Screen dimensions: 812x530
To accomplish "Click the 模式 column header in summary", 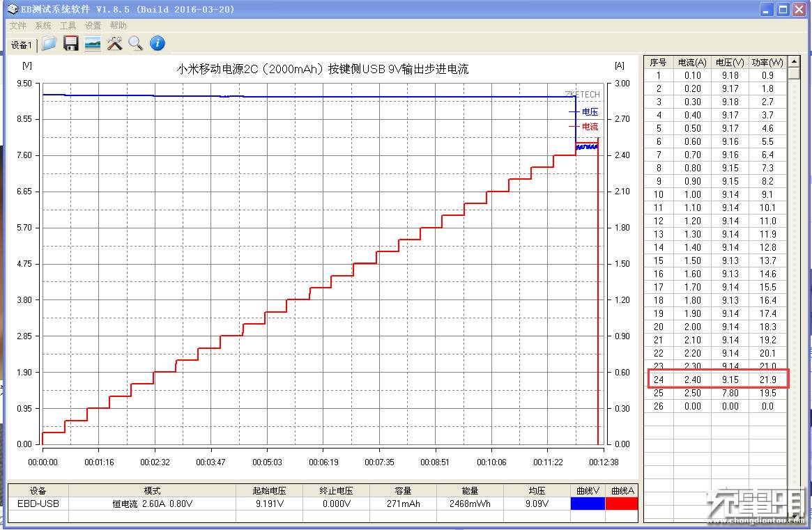I will 152,491.
